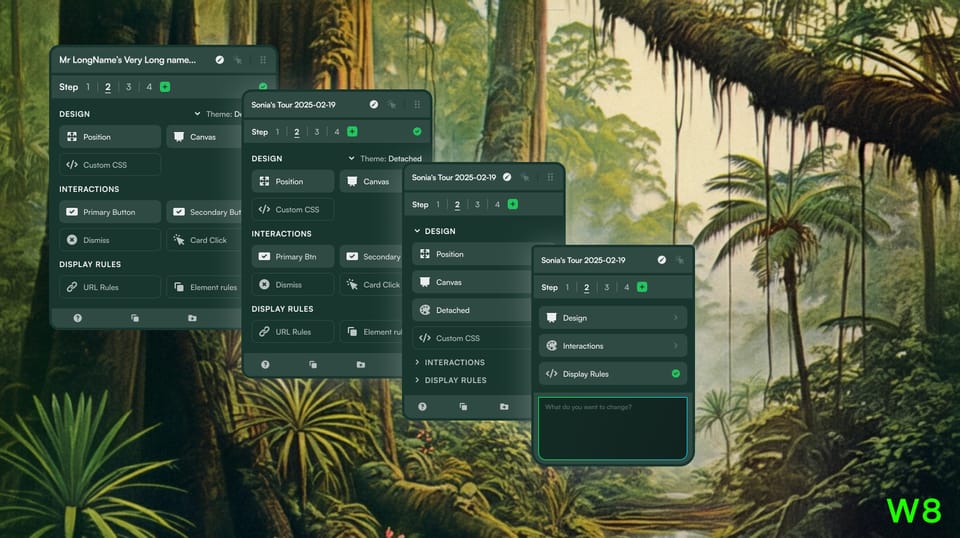The width and height of the screenshot is (960, 538).
Task: Click the copy icon in the second panel's footer
Action: click(x=313, y=365)
